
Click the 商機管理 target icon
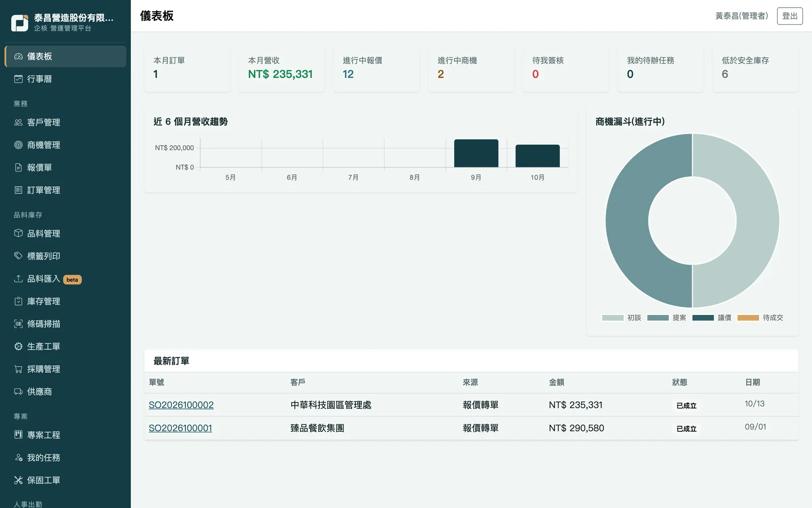click(18, 145)
